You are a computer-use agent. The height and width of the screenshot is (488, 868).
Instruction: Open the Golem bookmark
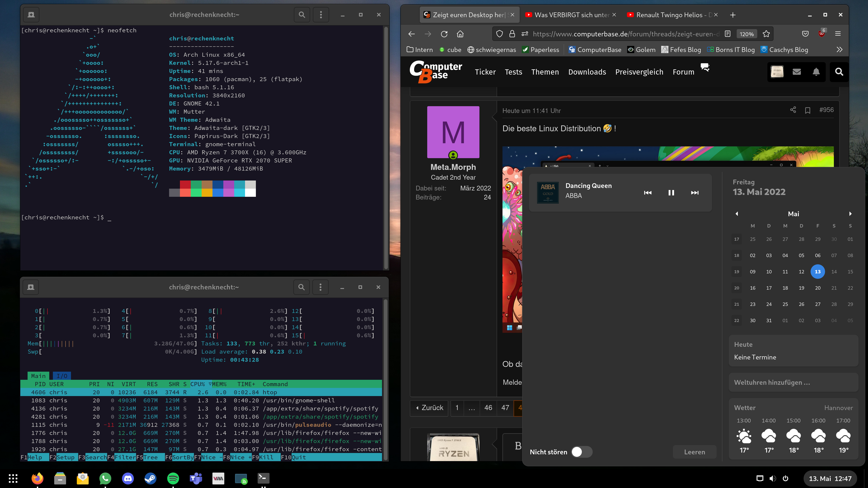[641, 49]
